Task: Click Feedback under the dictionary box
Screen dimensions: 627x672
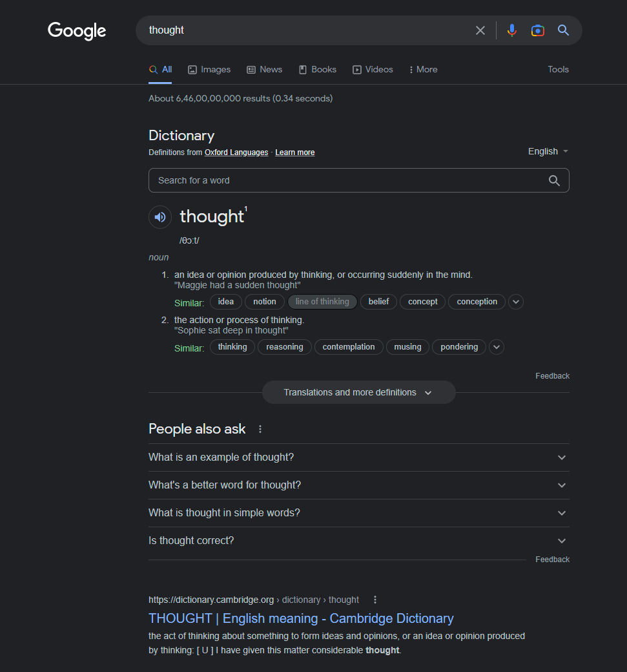Action: pyautogui.click(x=553, y=376)
